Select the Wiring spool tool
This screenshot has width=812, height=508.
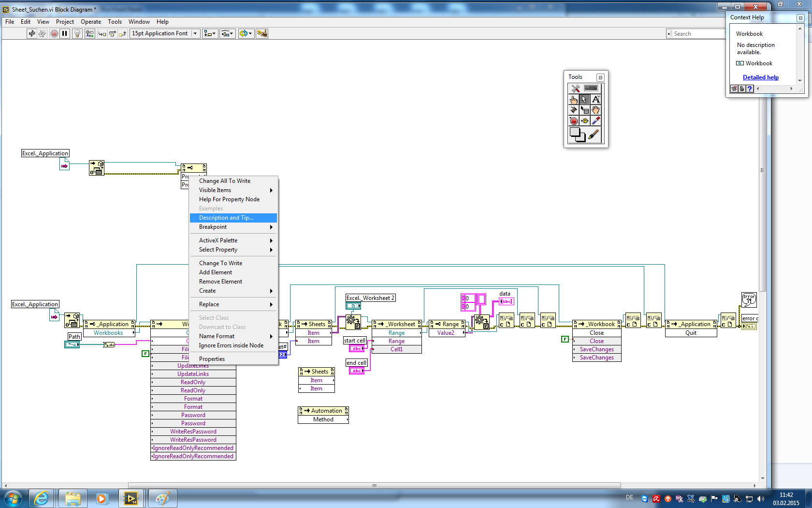(574, 110)
